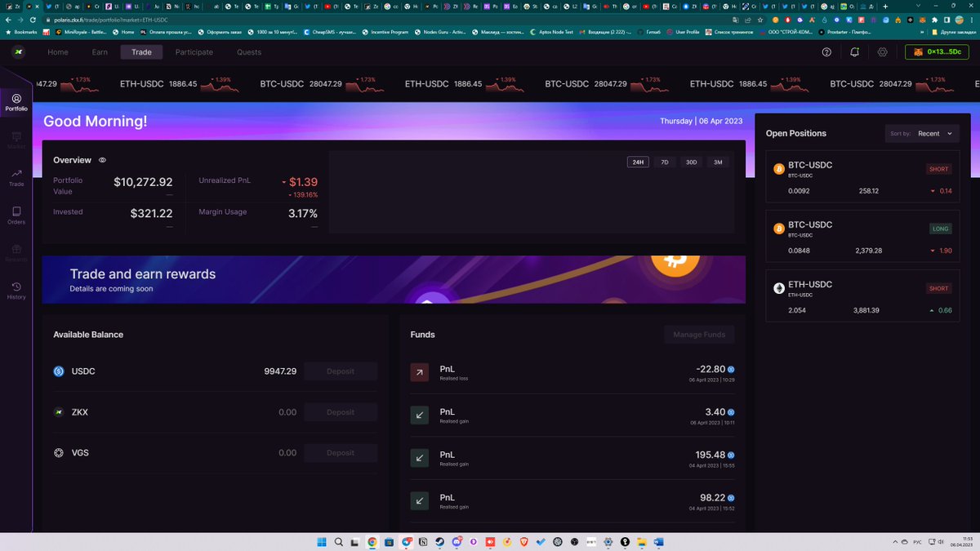
Task: Click the realised gain arrow icon for 3.40
Action: [419, 415]
